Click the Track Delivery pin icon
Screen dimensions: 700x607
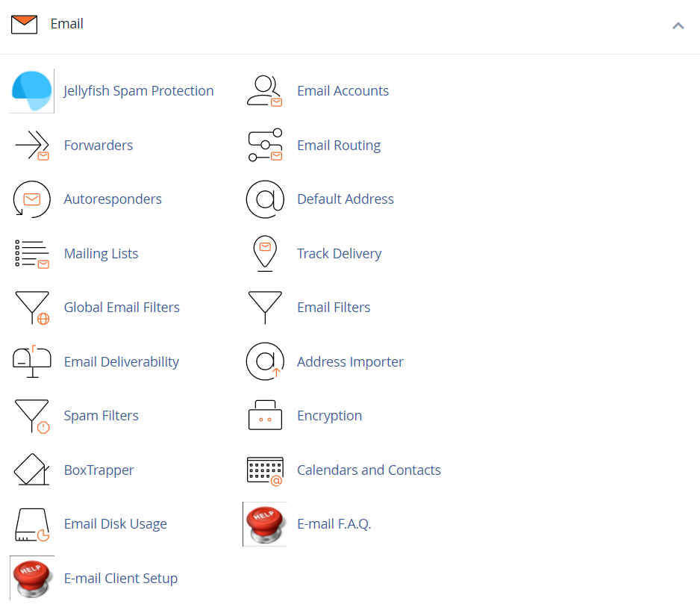coord(265,254)
